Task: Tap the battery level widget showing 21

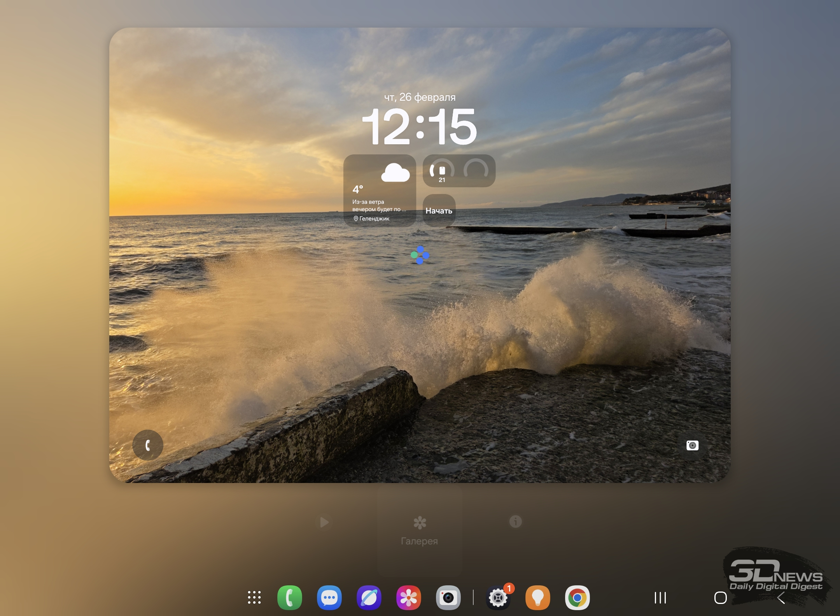Action: (x=442, y=171)
